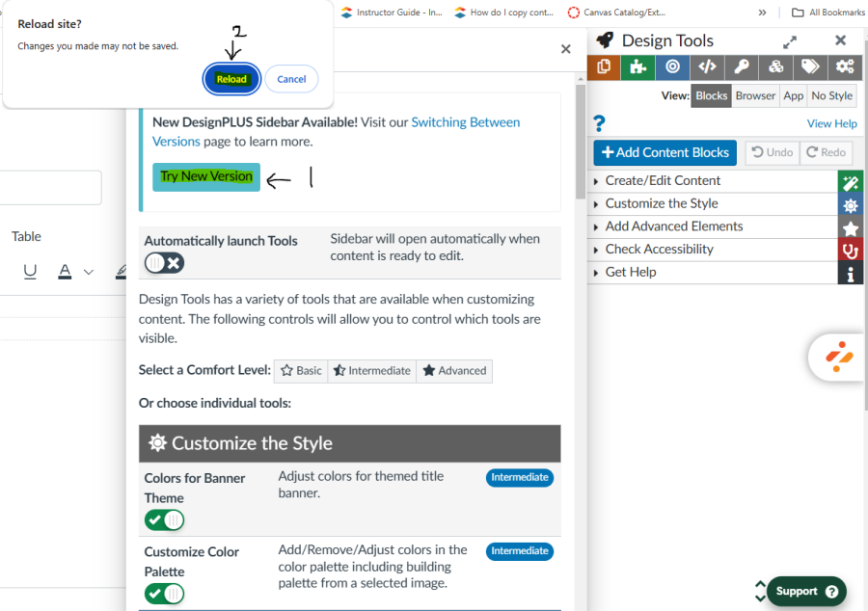Click Reload in the dialog
The image size is (868, 611).
[x=231, y=79]
